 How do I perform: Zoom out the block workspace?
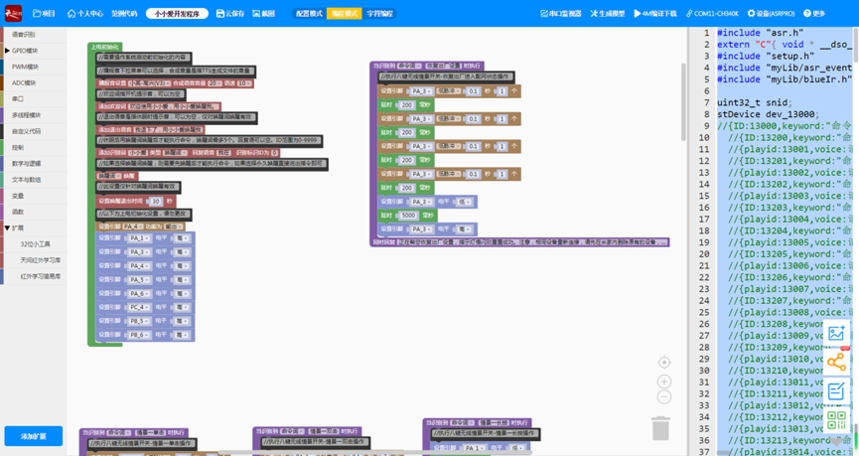click(664, 397)
